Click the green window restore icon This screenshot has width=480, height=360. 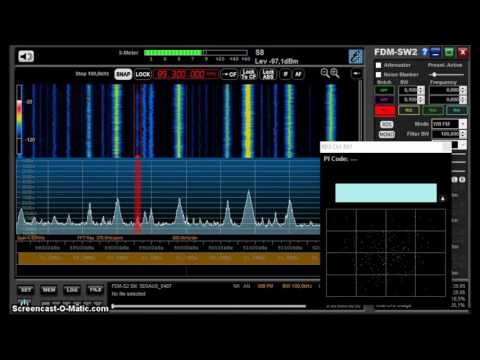click(x=449, y=52)
